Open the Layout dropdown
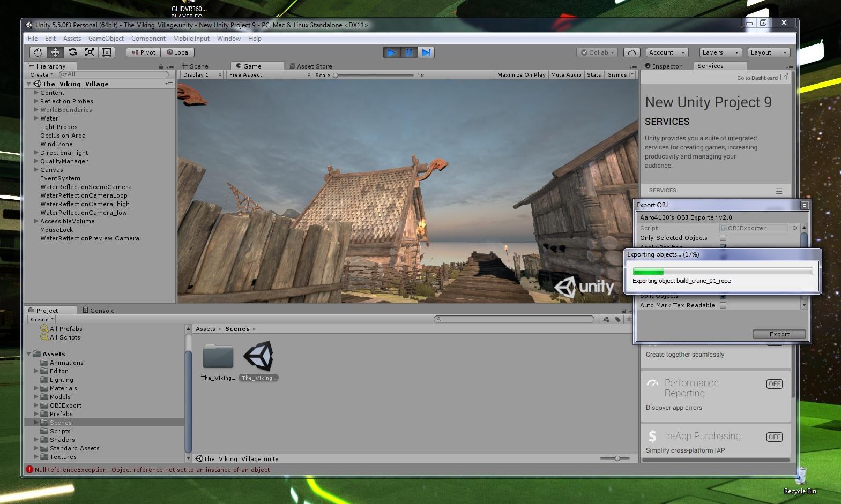 pos(769,52)
